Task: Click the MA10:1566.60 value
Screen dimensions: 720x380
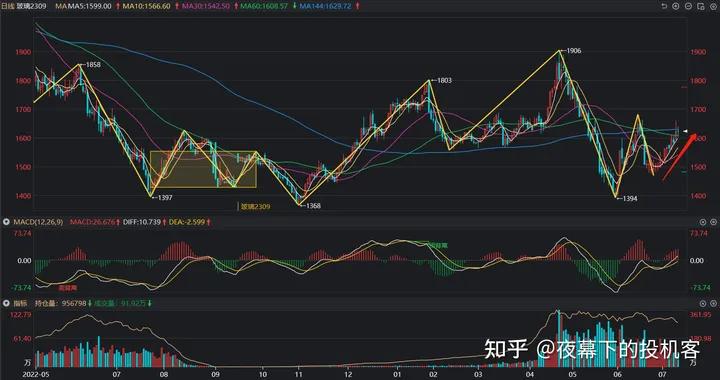Action: point(147,6)
